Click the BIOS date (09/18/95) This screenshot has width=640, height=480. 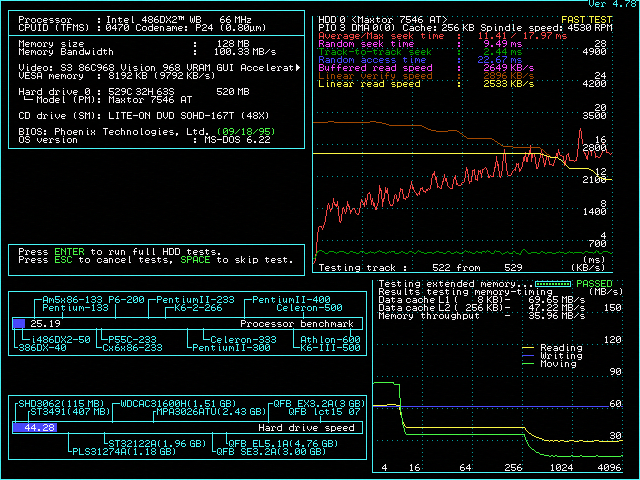tap(246, 132)
